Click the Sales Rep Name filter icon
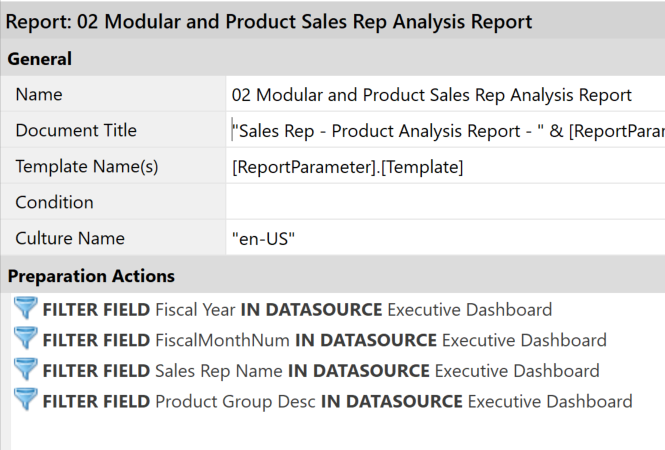Viewport: 665px width, 450px height. (x=27, y=370)
